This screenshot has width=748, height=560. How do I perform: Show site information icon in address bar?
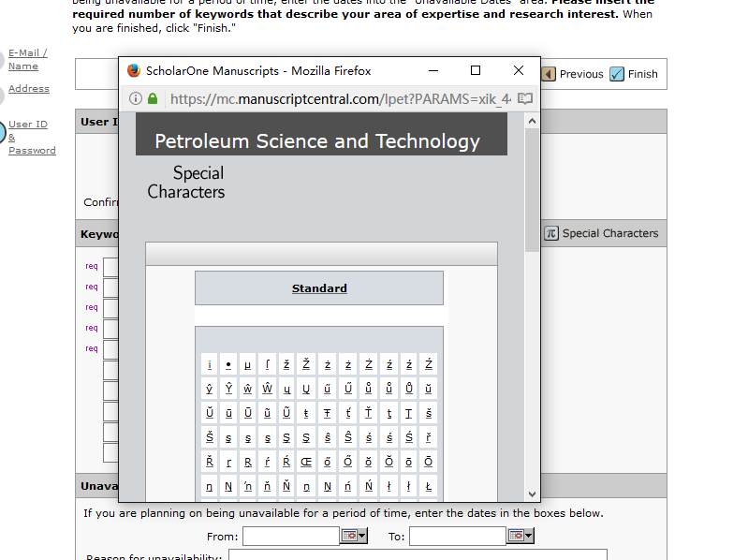click(x=136, y=98)
